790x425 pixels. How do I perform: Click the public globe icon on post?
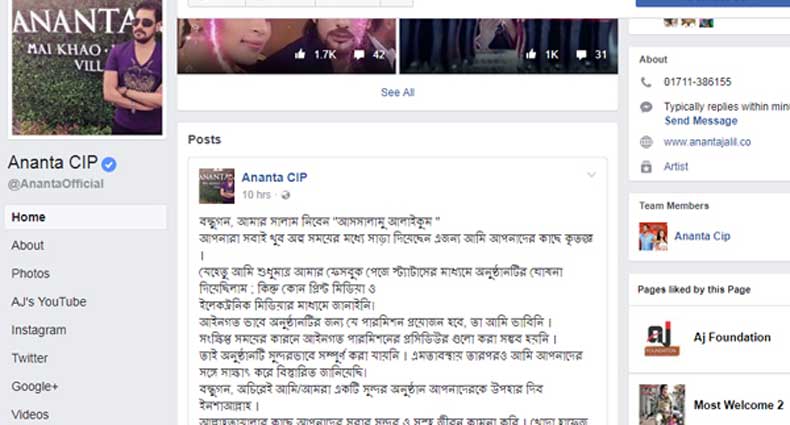285,195
